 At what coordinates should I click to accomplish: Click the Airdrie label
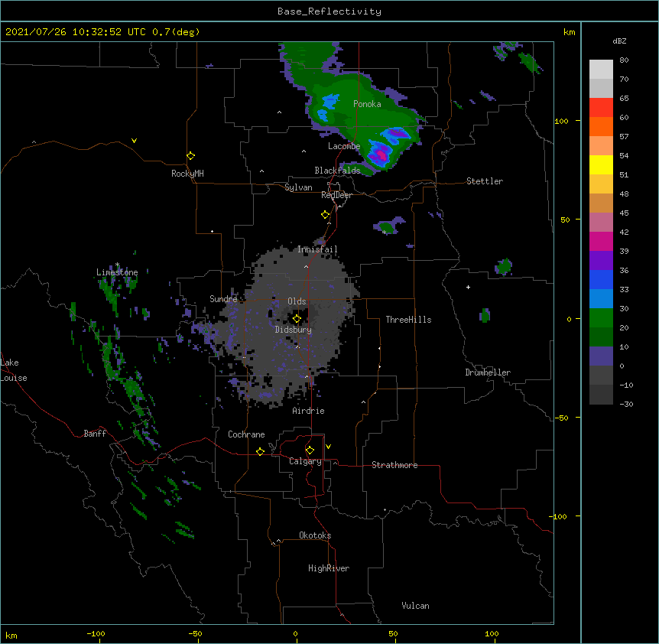[309, 411]
